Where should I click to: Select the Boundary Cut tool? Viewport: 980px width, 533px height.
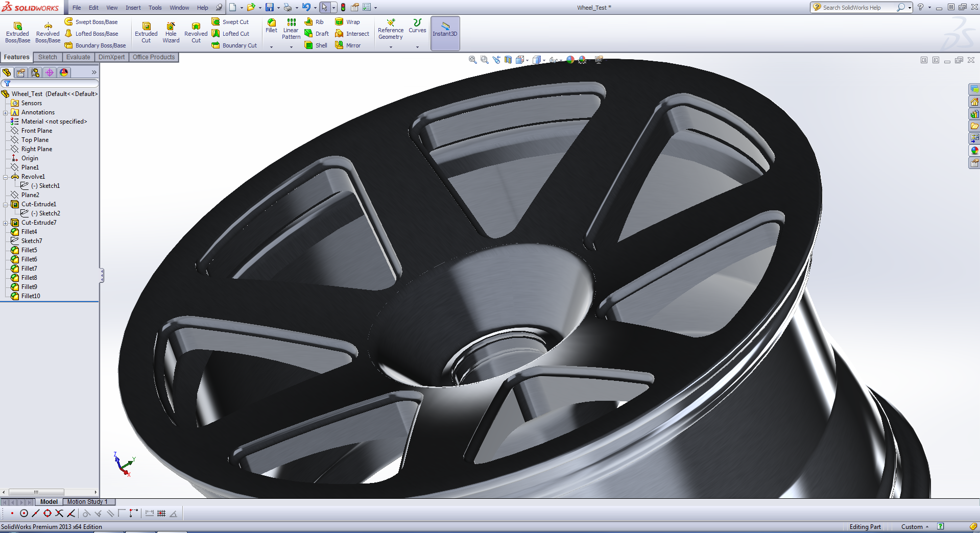pos(234,45)
